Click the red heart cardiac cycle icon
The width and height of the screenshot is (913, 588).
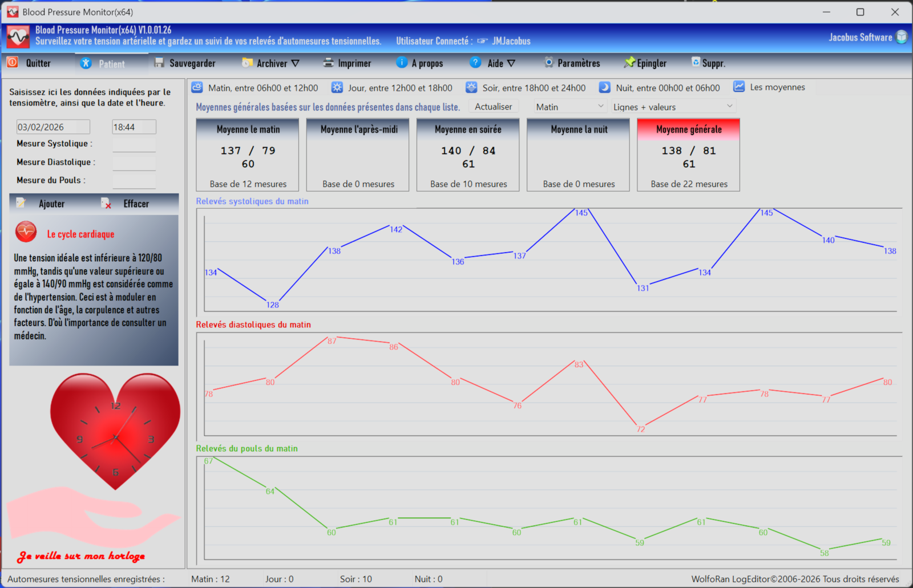click(26, 232)
